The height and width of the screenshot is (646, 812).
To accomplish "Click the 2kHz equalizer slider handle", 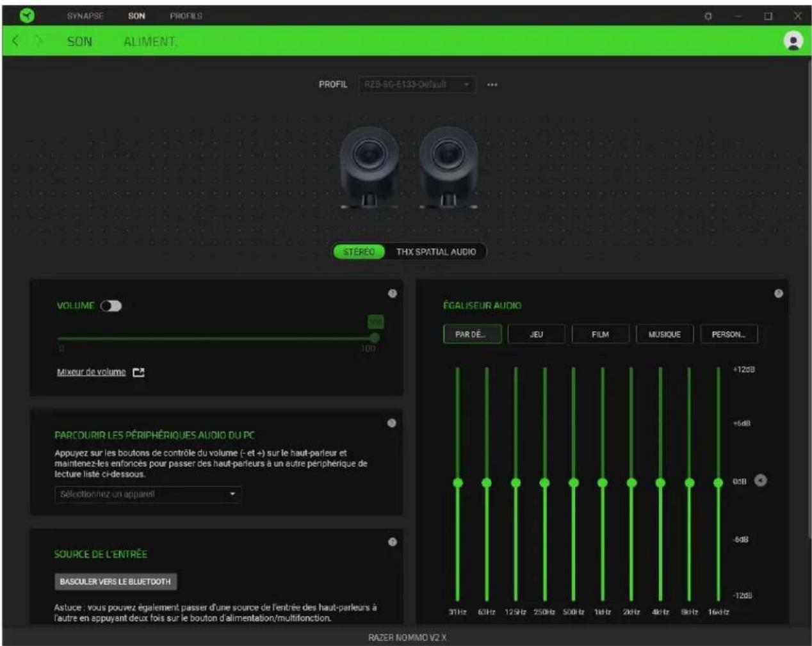I will click(x=631, y=482).
